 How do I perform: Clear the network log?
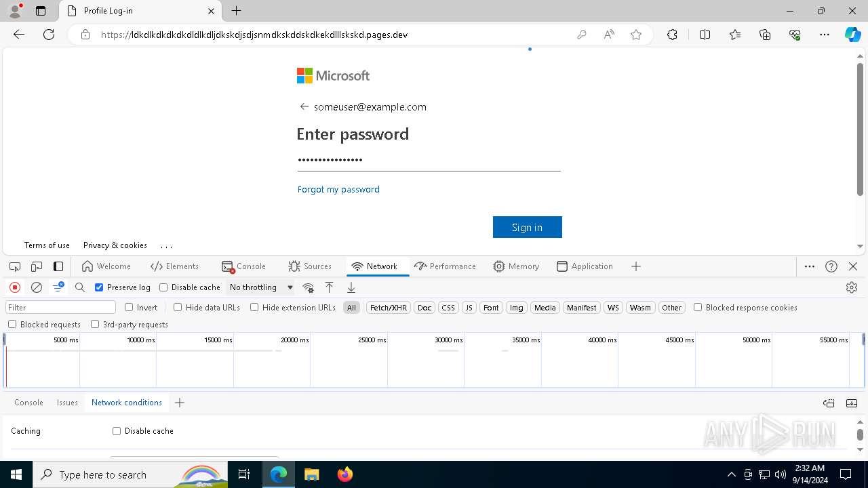coord(37,287)
